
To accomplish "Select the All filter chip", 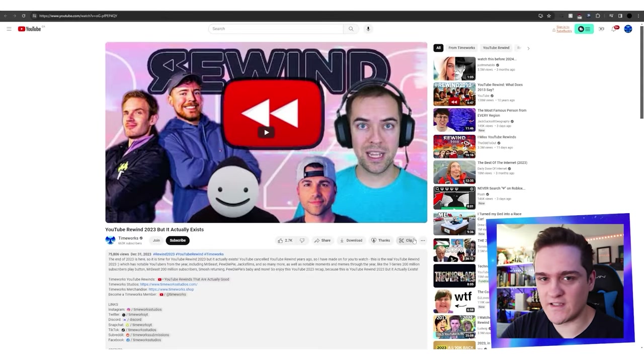I will click(x=438, y=48).
